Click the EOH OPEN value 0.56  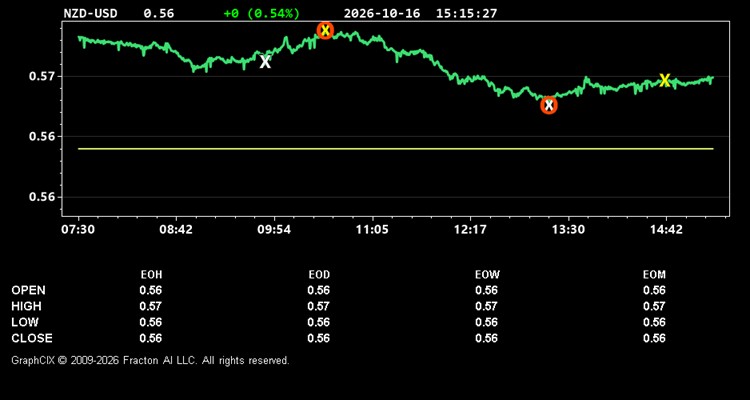(x=151, y=290)
